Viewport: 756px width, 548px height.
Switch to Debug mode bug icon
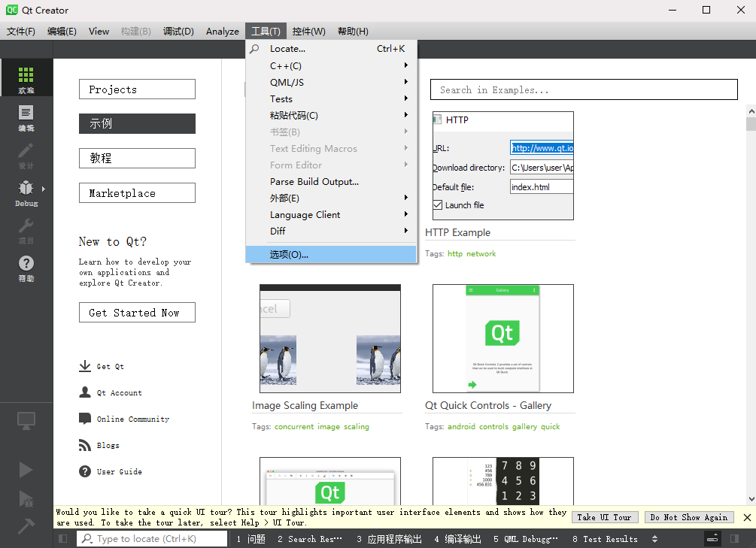(26, 187)
